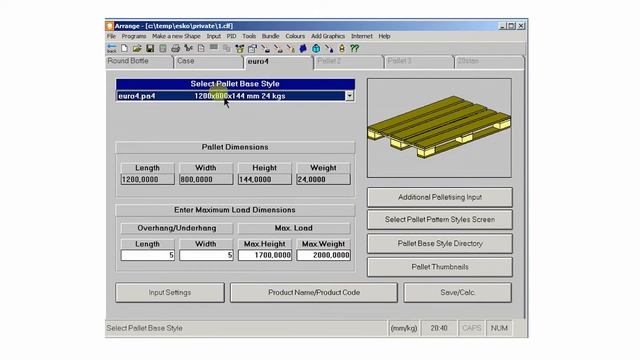
Task: Print using the printer icon
Action: tap(176, 49)
